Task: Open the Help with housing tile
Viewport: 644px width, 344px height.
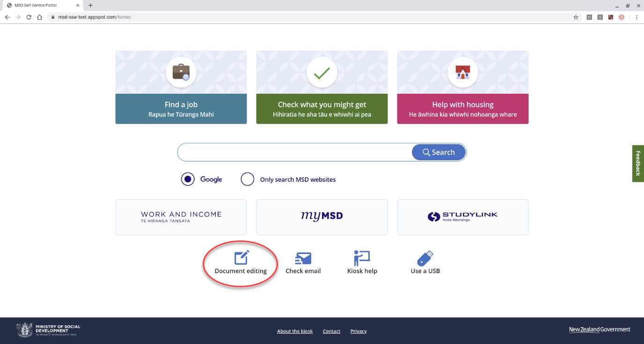Action: click(463, 87)
